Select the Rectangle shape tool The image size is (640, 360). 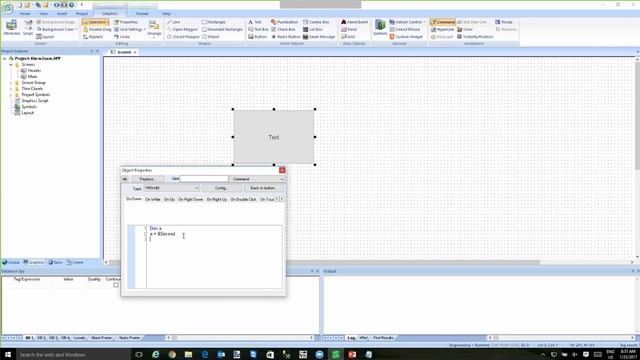click(x=213, y=22)
